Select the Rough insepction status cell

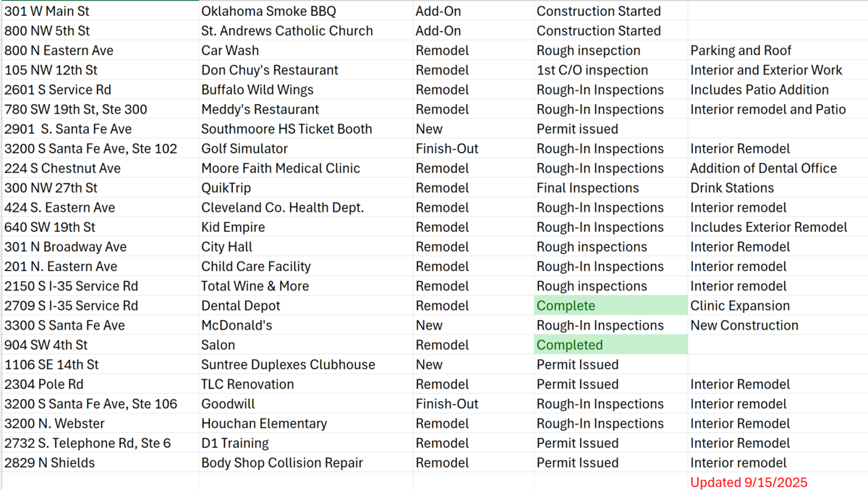(611, 51)
